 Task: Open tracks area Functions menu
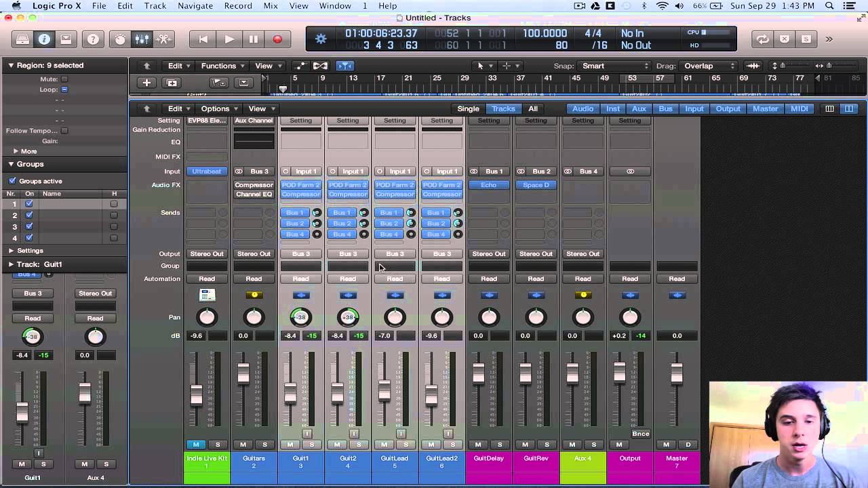point(222,66)
